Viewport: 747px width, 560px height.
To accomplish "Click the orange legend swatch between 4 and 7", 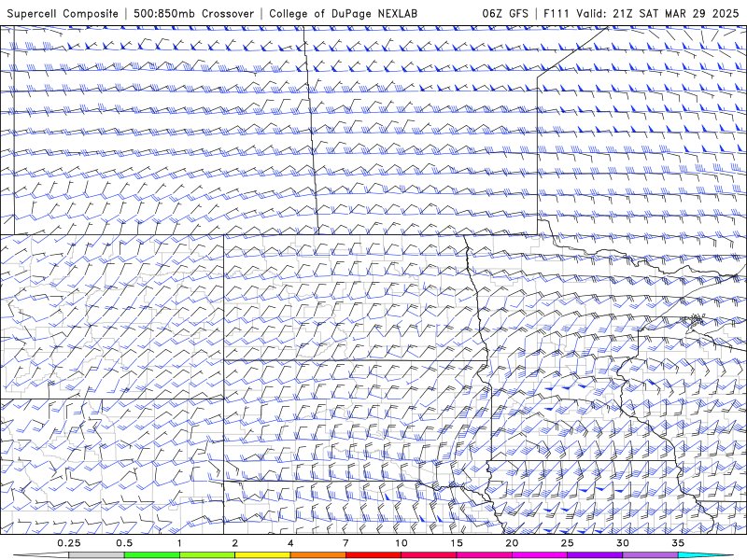I will click(317, 555).
